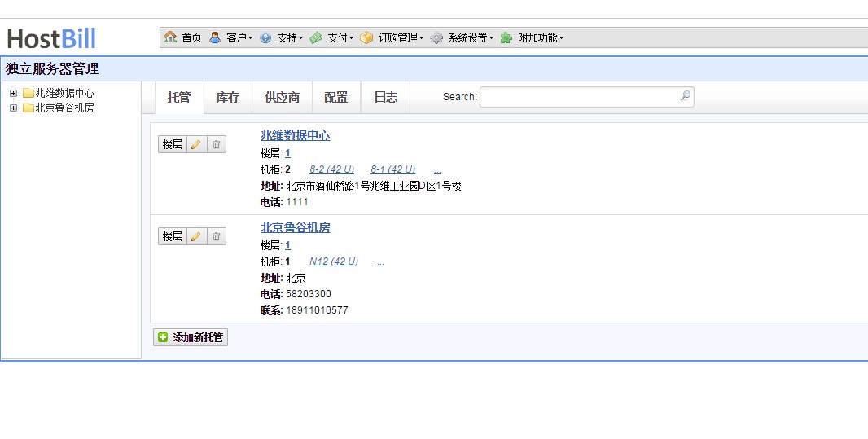This screenshot has height=439, width=868.
Task: Edit 北京鲁谷机房 with pencil icon
Action: tap(196, 236)
